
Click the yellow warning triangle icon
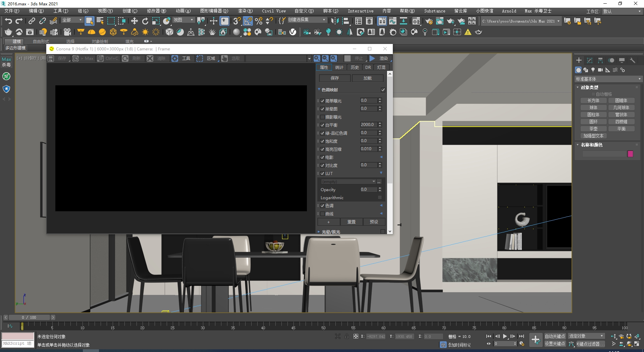pyautogui.click(x=468, y=32)
